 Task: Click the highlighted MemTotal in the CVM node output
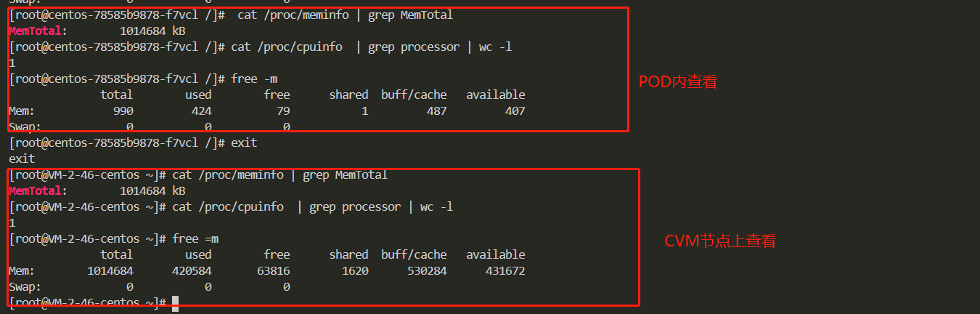pyautogui.click(x=36, y=190)
